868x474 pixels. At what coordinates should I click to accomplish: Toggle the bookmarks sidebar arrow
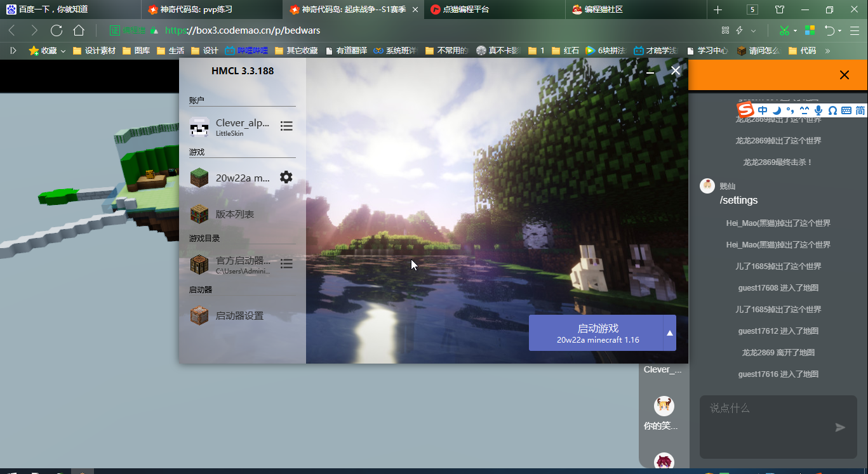13,51
